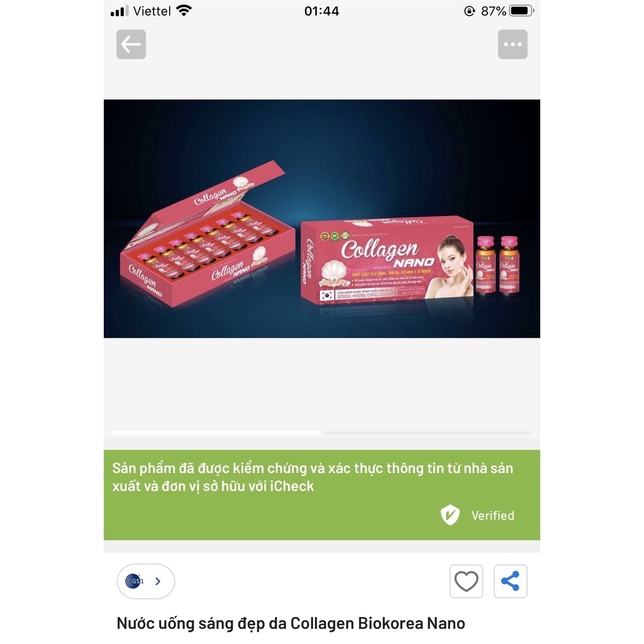Share this product using share icon
The image size is (644, 644).
[x=511, y=581]
